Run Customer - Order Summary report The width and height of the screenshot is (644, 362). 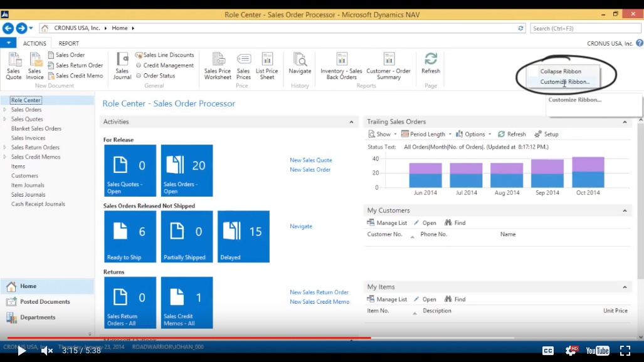pyautogui.click(x=389, y=66)
